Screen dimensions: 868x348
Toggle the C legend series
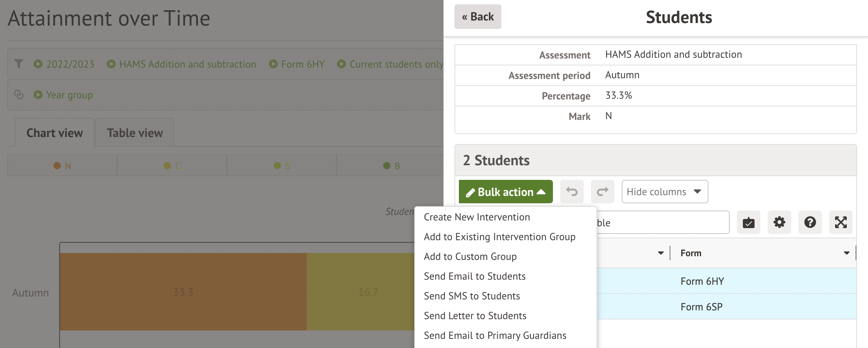click(172, 166)
